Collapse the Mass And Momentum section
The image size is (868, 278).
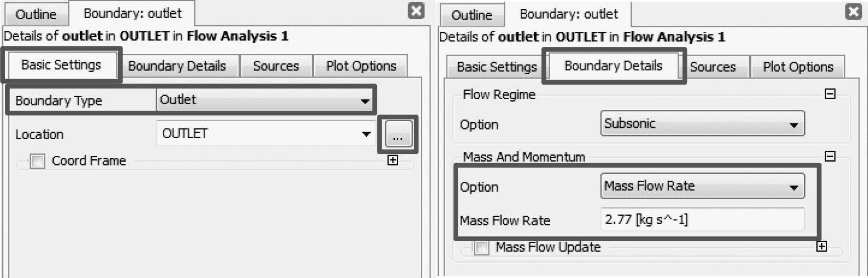pyautogui.click(x=830, y=157)
